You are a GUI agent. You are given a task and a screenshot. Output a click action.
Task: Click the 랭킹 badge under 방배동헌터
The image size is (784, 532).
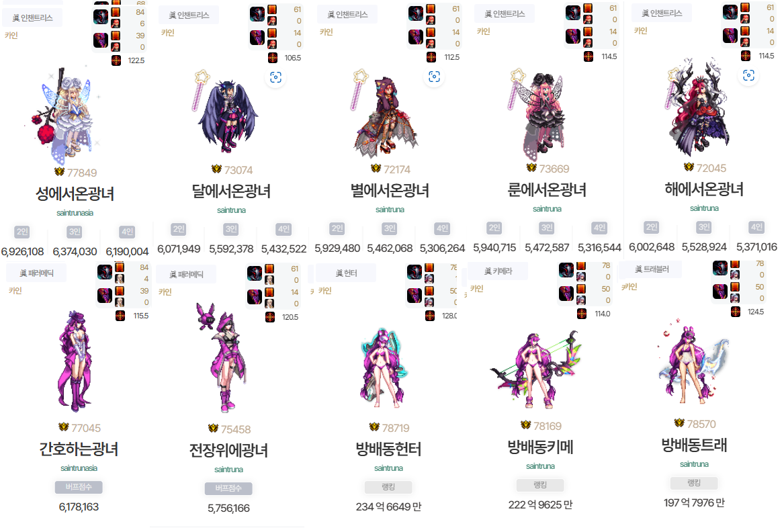[388, 487]
